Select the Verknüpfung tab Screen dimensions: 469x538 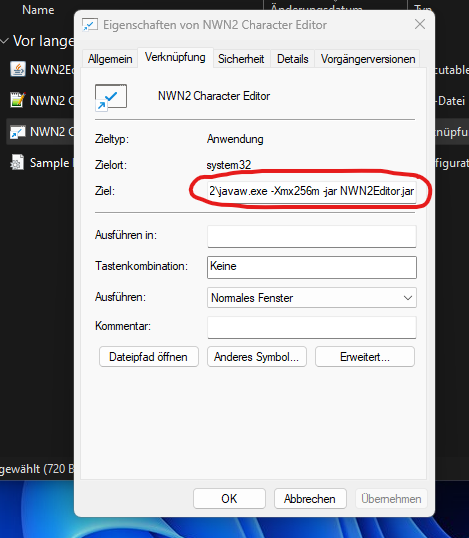(175, 57)
